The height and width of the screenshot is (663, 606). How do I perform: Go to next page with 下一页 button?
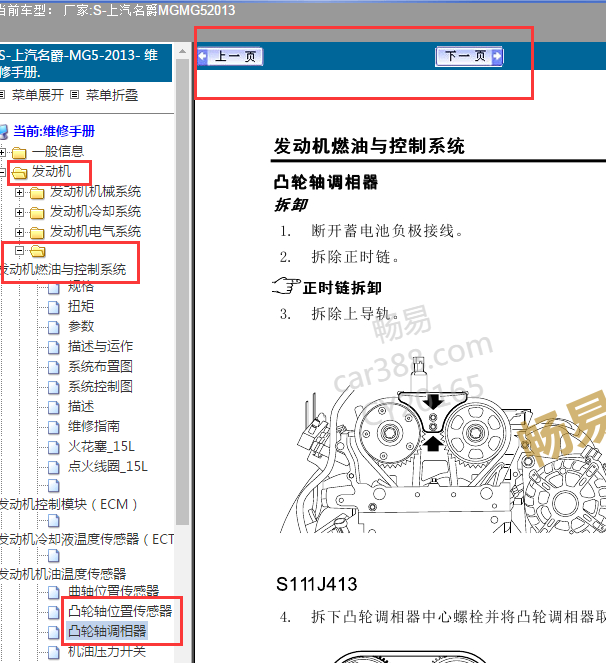[x=469, y=56]
